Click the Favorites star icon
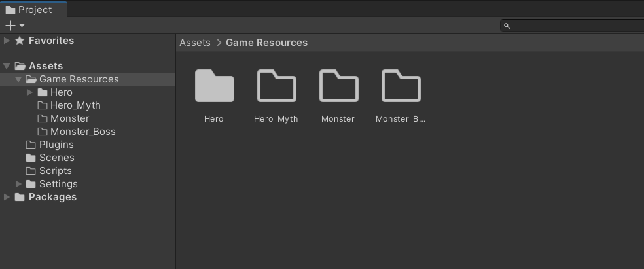The image size is (644, 269). click(19, 40)
